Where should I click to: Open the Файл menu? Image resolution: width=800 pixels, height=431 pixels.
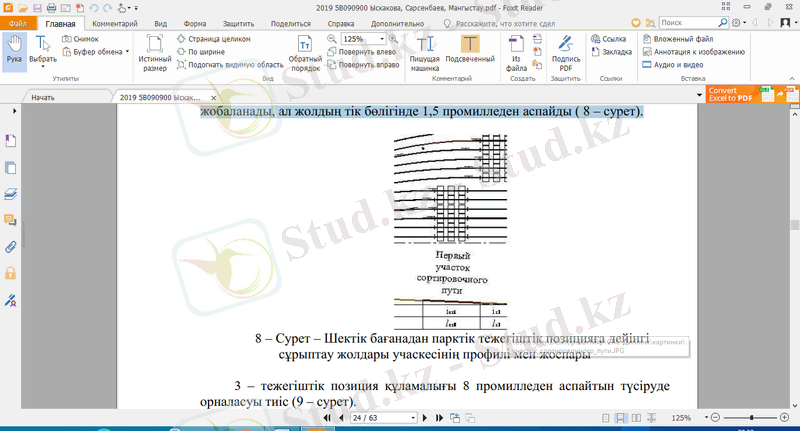click(x=18, y=23)
